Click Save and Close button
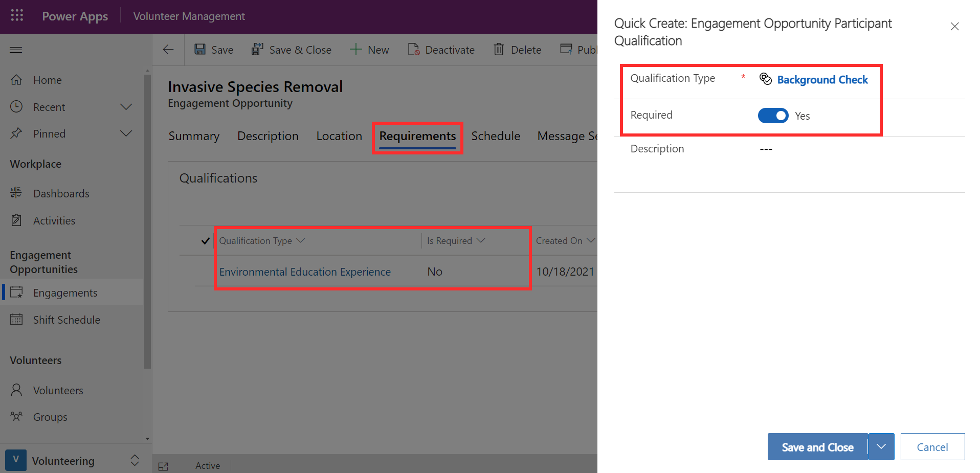980x473 pixels. 817,447
